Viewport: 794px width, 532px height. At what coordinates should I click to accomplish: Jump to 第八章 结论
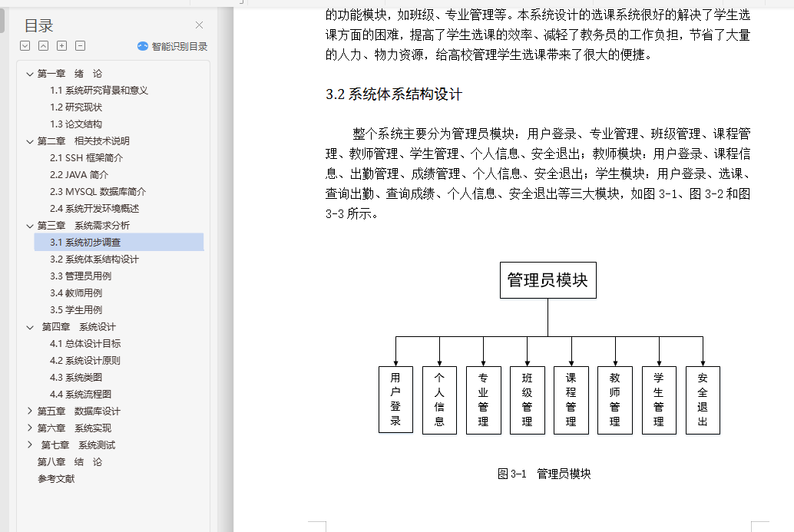click(70, 462)
